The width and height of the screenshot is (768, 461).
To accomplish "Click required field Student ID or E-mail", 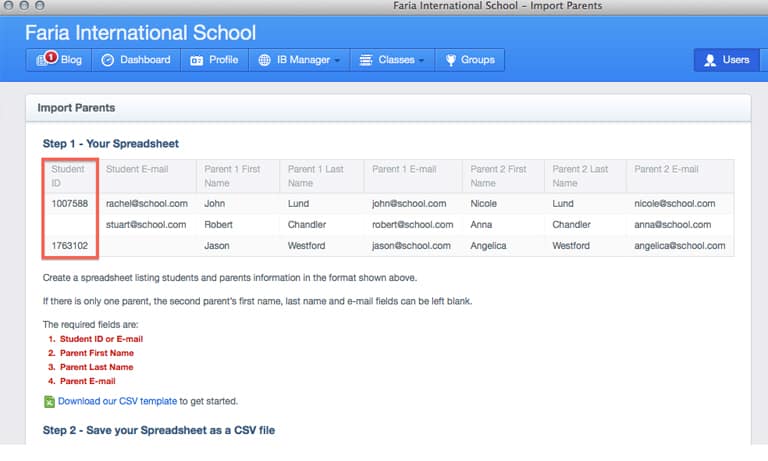I will click(101, 339).
